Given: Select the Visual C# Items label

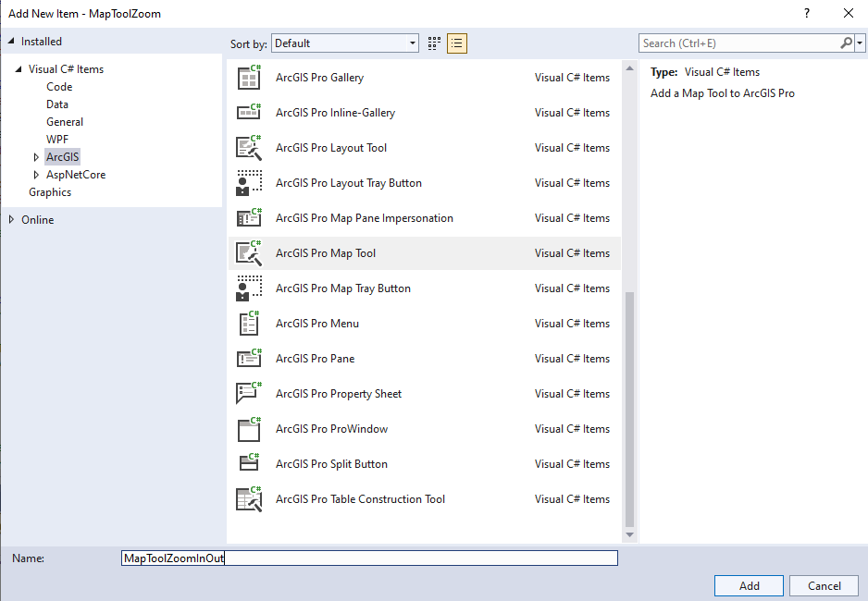Looking at the screenshot, I should 66,69.
